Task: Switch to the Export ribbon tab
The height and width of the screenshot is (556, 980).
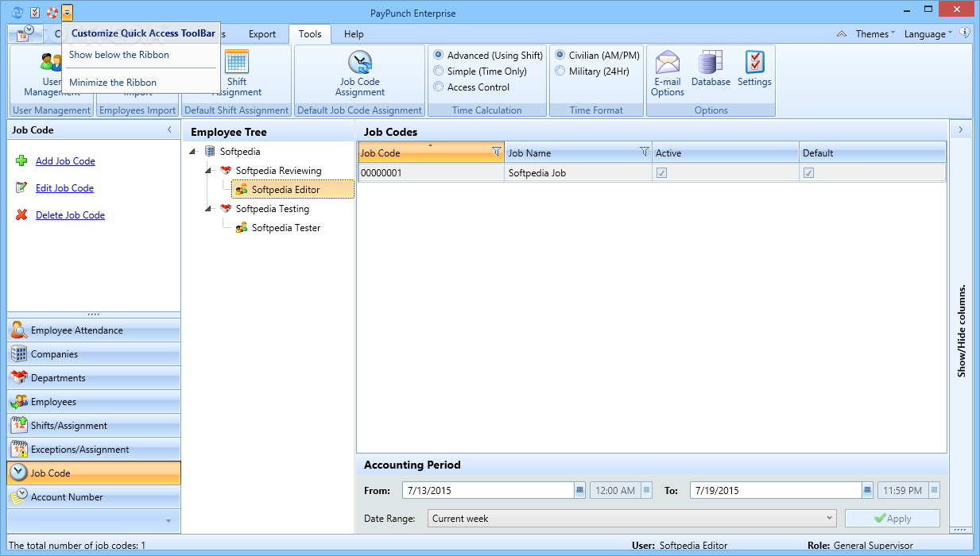Action: pos(262,34)
